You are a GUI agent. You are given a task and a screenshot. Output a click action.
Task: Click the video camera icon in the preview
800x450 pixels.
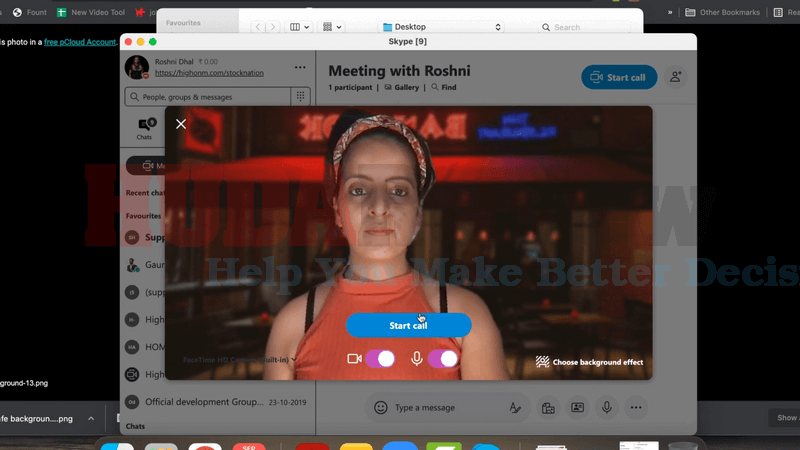[x=354, y=359]
